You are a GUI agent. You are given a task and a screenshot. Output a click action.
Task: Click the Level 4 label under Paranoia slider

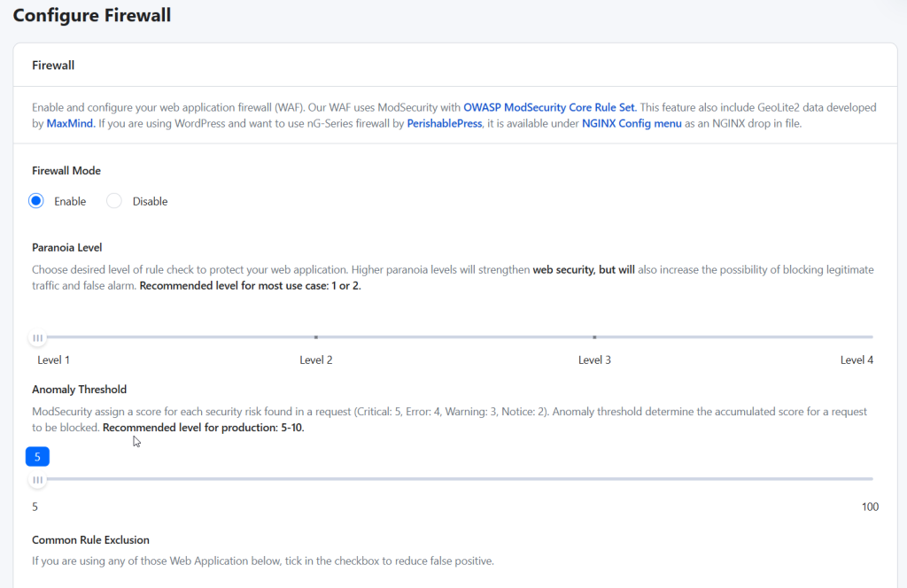click(x=857, y=360)
